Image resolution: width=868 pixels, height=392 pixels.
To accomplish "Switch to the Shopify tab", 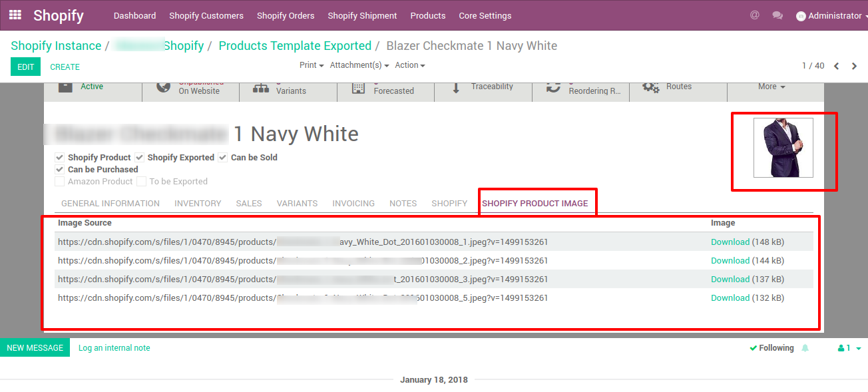I will point(449,204).
